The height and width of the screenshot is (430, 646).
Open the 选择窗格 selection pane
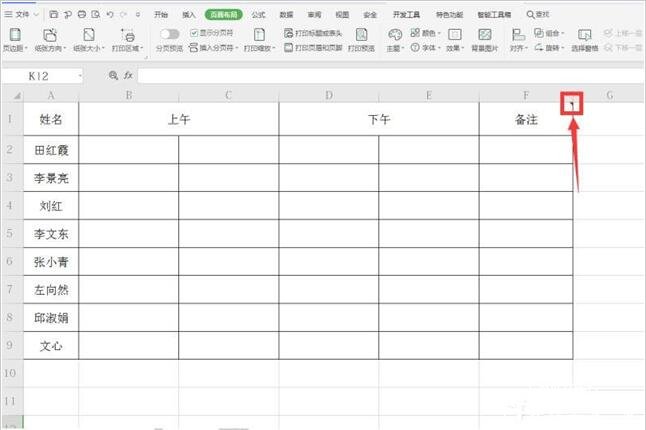click(x=585, y=40)
